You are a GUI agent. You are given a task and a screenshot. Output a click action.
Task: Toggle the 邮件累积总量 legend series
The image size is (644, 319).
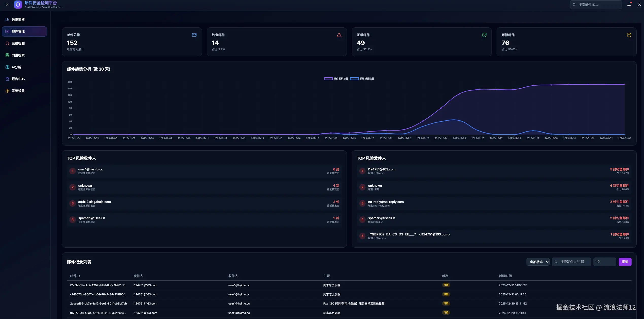[x=336, y=79]
